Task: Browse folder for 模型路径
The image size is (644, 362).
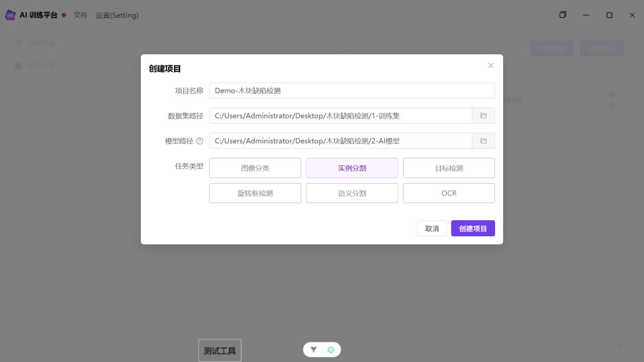Action: click(x=484, y=141)
